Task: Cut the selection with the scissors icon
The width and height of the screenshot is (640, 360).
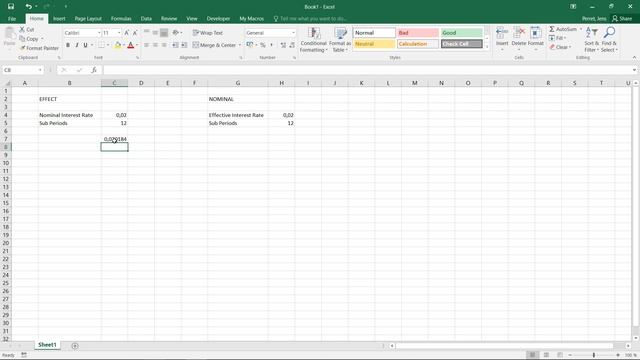Action: point(27,30)
